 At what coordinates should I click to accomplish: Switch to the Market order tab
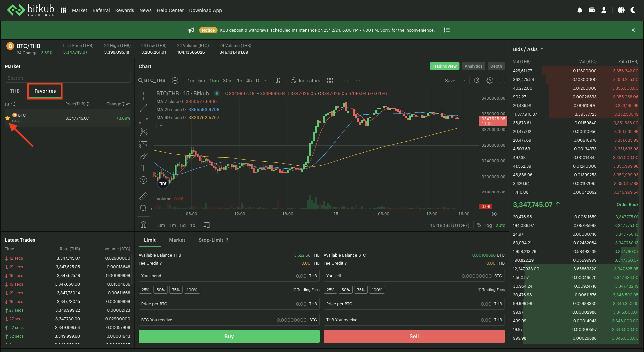coord(177,240)
